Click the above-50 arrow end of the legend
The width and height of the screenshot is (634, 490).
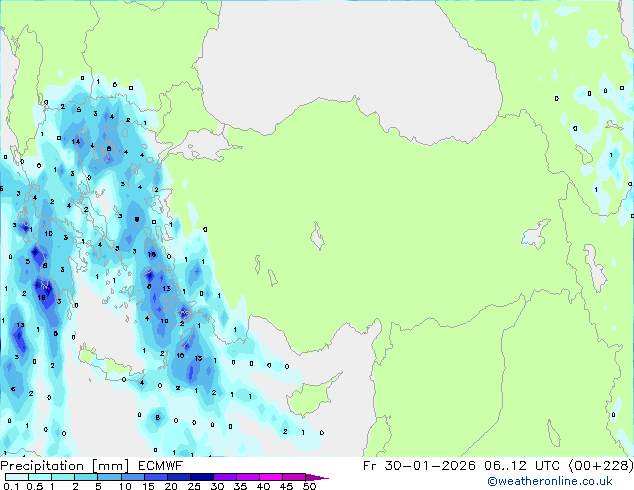(x=317, y=477)
